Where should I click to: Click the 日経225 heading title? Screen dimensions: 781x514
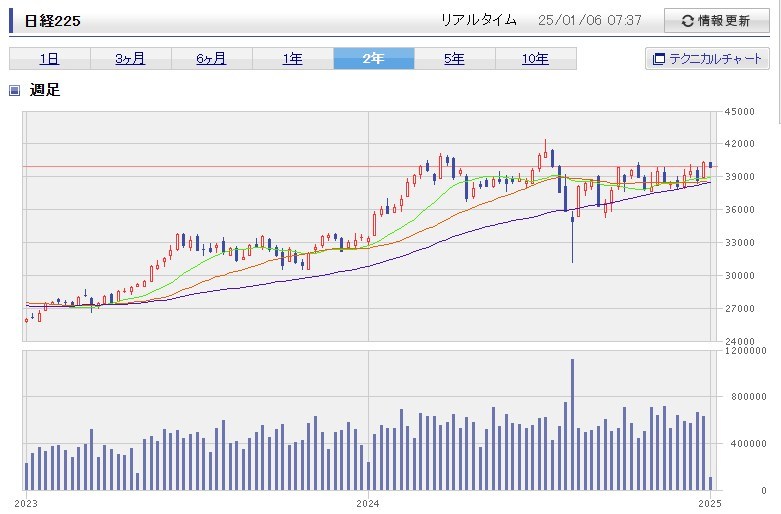[x=52, y=20]
